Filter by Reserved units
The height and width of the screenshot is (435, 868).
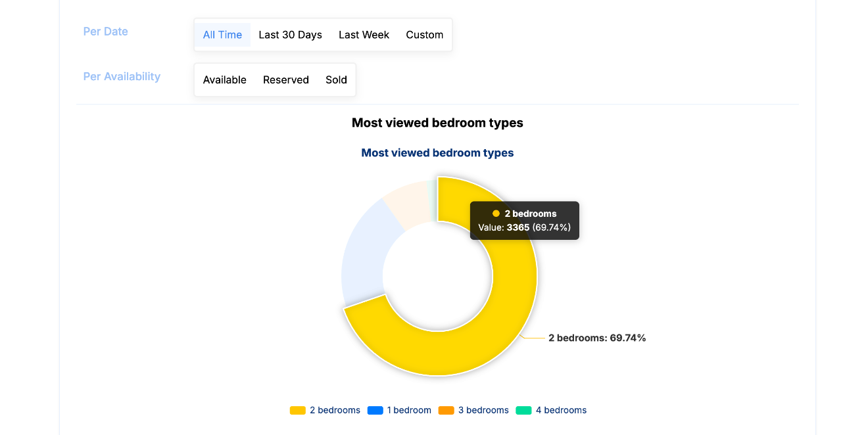pyautogui.click(x=285, y=80)
